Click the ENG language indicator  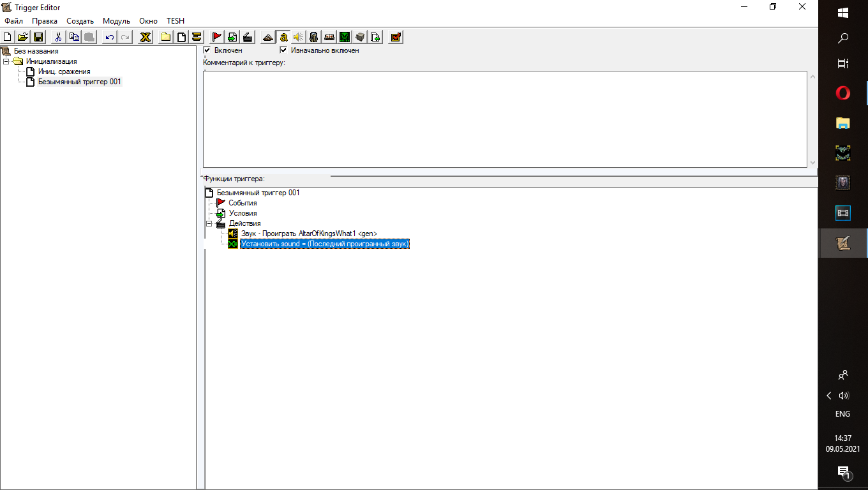[842, 414]
